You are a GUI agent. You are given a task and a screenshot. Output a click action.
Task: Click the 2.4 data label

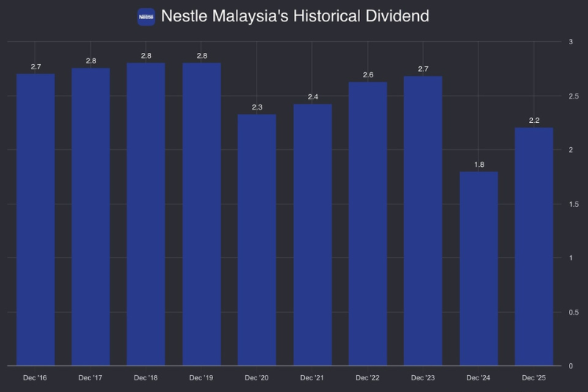(312, 97)
